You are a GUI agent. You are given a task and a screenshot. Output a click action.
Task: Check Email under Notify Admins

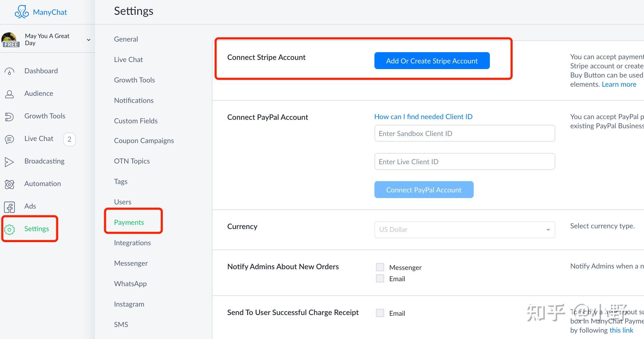tap(380, 278)
